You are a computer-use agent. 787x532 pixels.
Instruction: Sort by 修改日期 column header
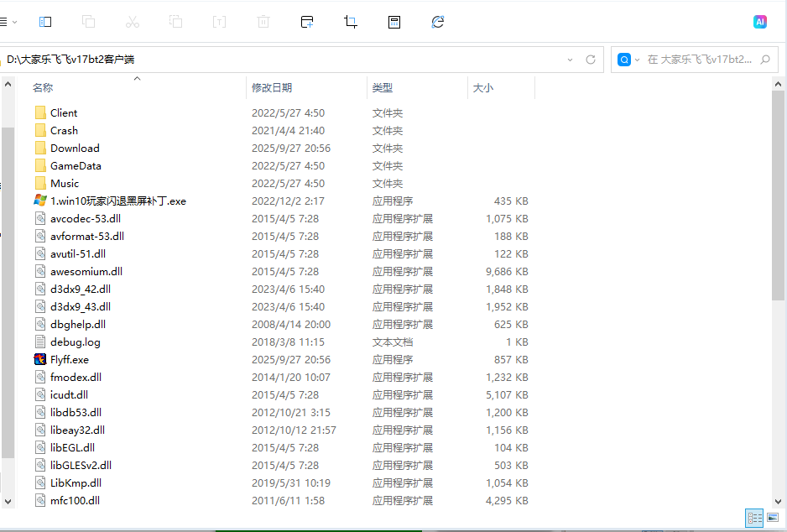pyautogui.click(x=272, y=87)
